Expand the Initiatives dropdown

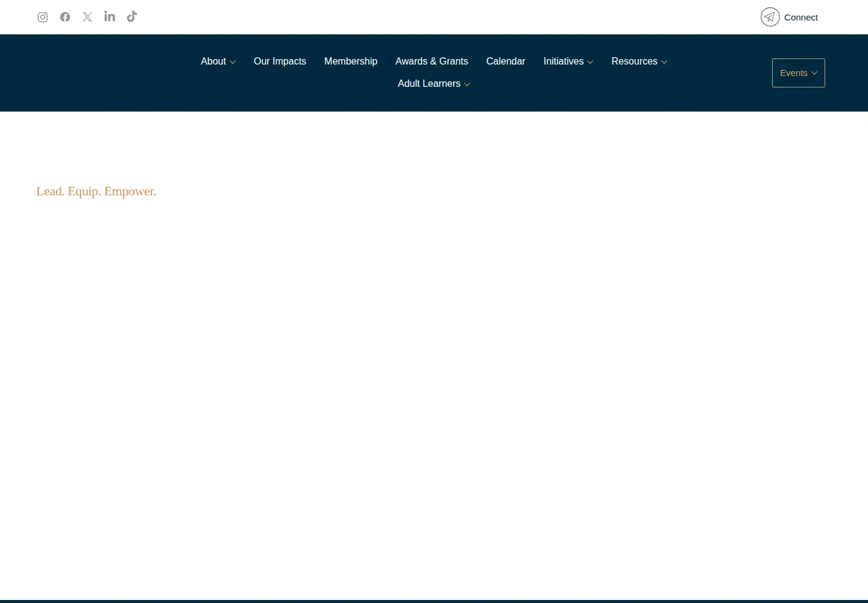click(x=568, y=62)
